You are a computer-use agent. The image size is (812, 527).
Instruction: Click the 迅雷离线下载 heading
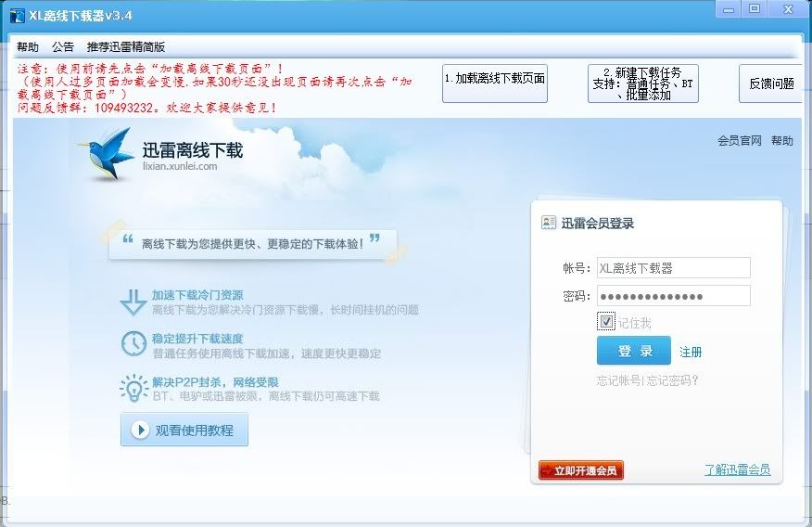pos(193,150)
